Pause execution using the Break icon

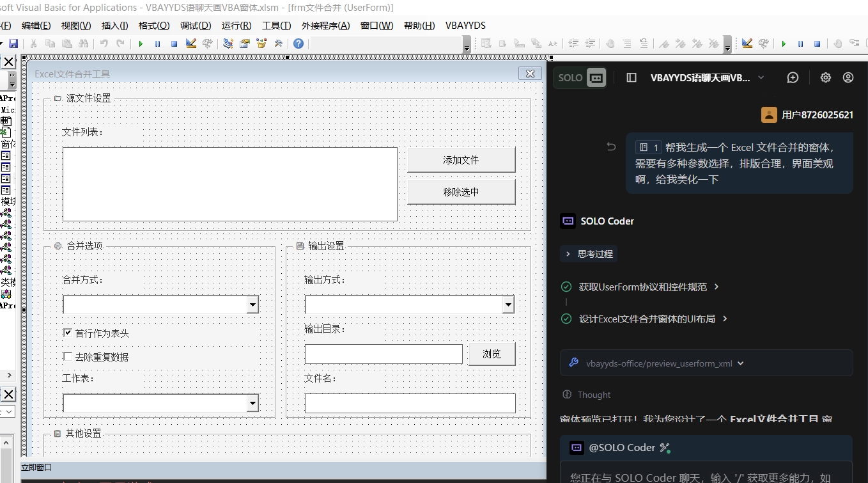[x=157, y=43]
